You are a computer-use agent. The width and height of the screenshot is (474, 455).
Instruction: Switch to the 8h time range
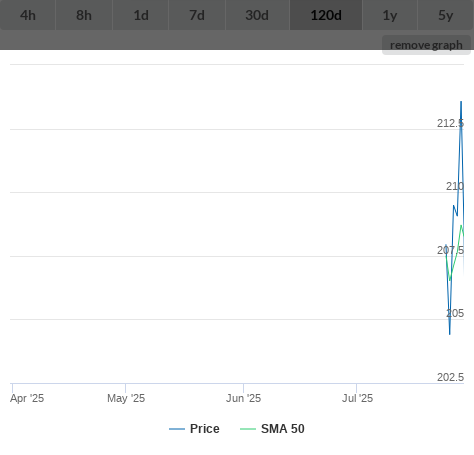[84, 15]
